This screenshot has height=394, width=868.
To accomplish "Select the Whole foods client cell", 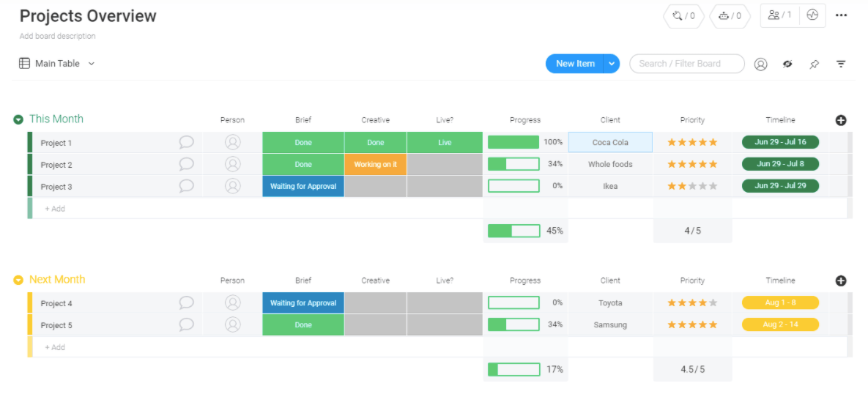I will [610, 164].
